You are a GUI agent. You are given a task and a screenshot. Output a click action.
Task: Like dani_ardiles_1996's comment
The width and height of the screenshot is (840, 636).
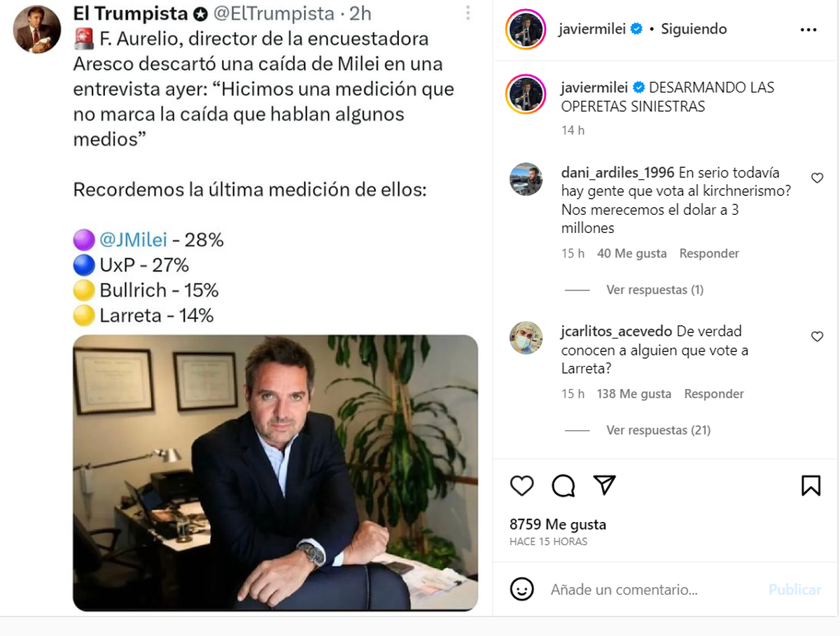coord(817,178)
